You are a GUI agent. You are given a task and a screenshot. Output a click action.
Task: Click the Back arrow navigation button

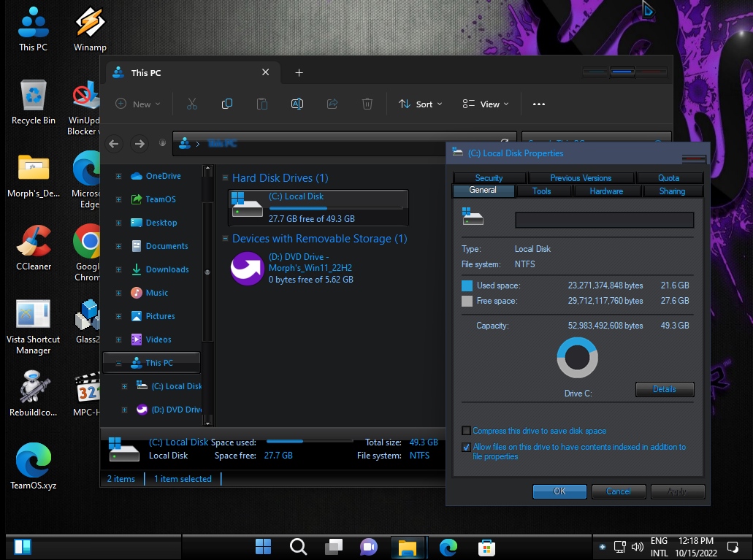(x=114, y=144)
